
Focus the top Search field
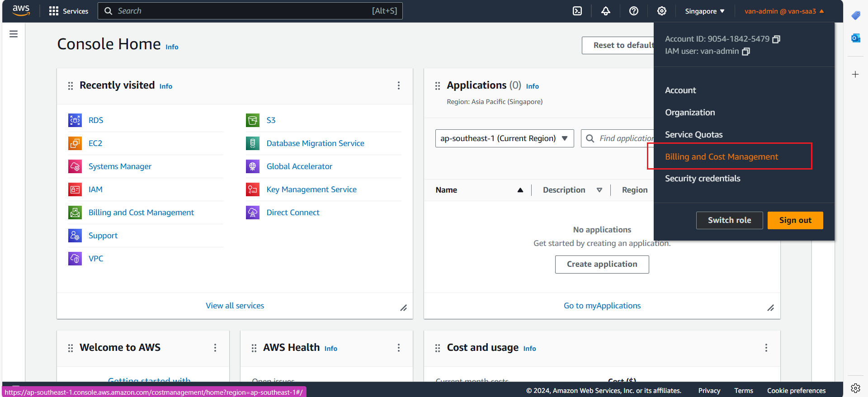coord(250,11)
